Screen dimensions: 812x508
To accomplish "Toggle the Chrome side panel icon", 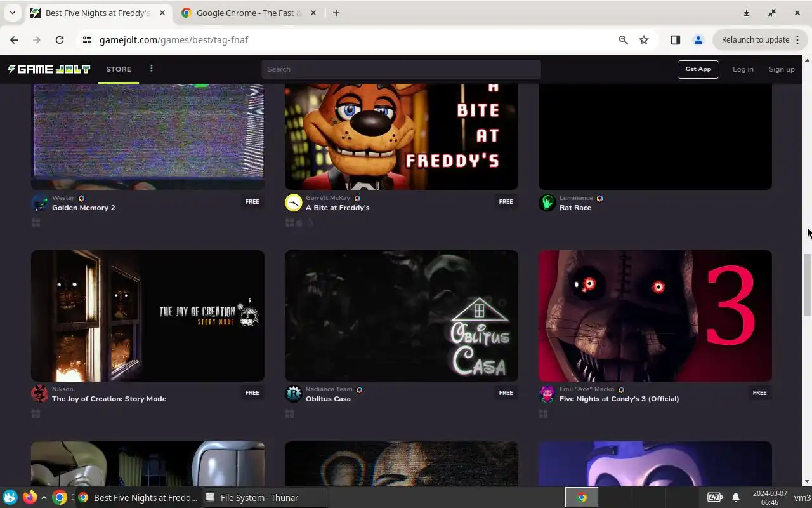I will (675, 40).
